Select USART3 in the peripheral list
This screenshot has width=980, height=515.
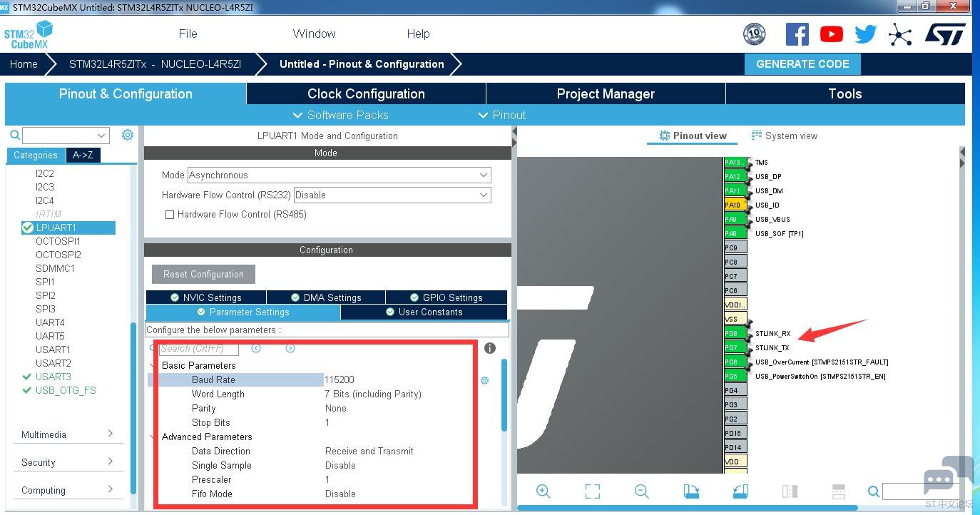click(53, 377)
